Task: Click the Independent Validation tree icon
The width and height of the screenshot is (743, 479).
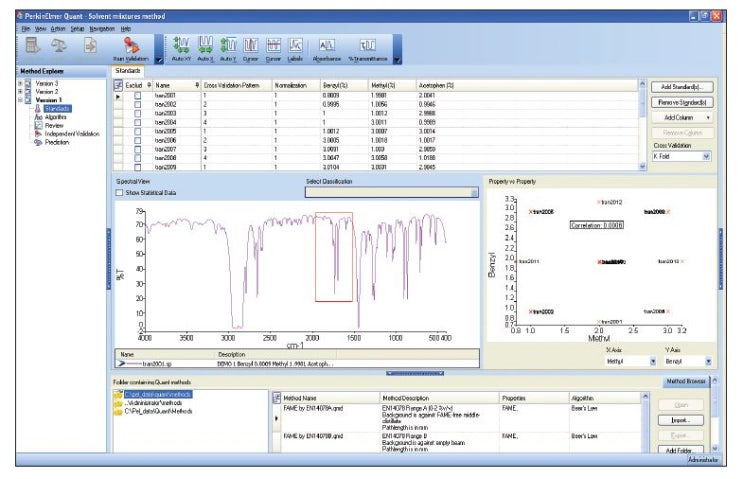Action: click(38, 134)
